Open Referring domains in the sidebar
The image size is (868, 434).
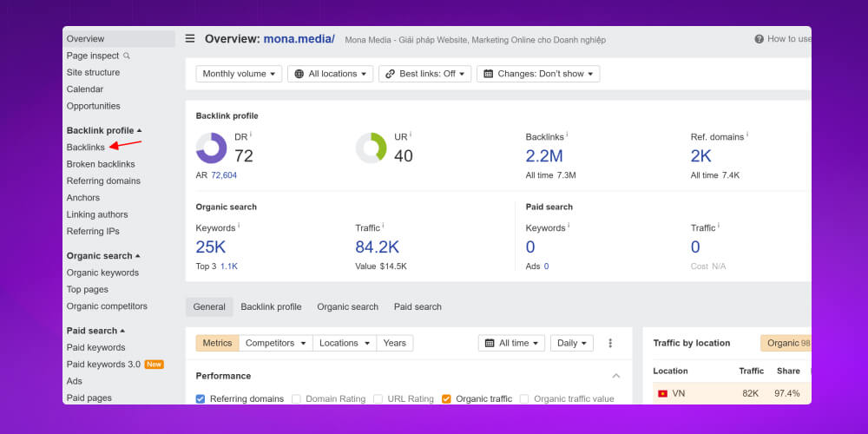pyautogui.click(x=103, y=181)
